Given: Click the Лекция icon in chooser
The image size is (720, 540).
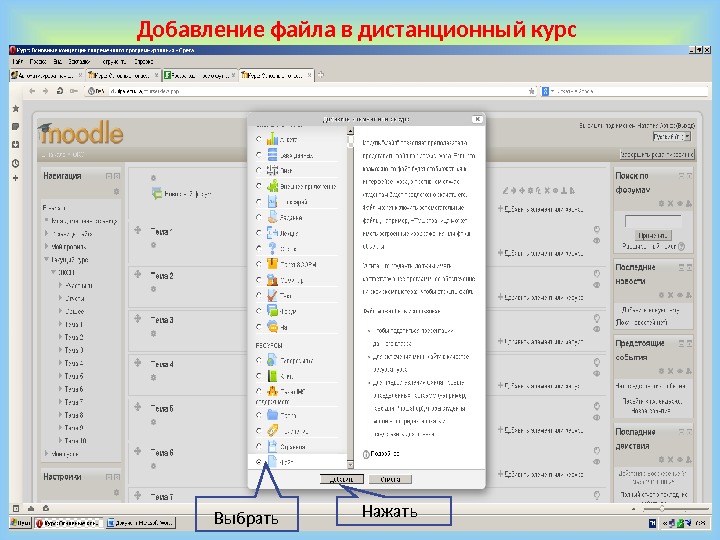Looking at the screenshot, I should 272,233.
